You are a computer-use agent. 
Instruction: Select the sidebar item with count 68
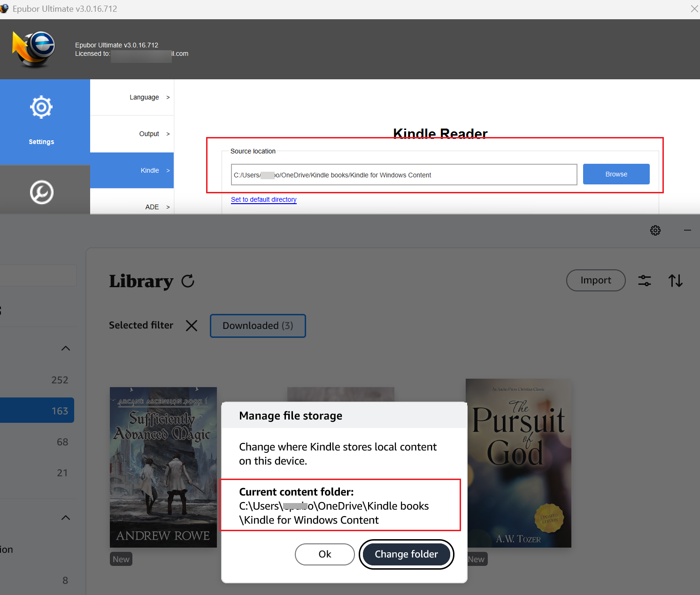tap(37, 442)
